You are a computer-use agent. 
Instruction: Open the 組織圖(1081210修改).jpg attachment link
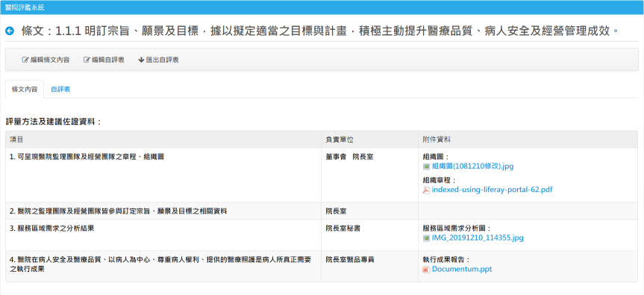(472, 167)
